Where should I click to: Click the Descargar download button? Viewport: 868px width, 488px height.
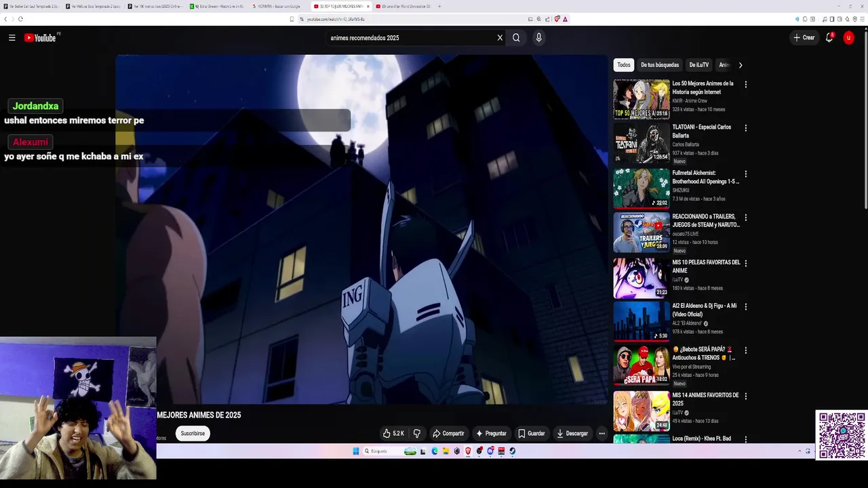[x=572, y=433]
